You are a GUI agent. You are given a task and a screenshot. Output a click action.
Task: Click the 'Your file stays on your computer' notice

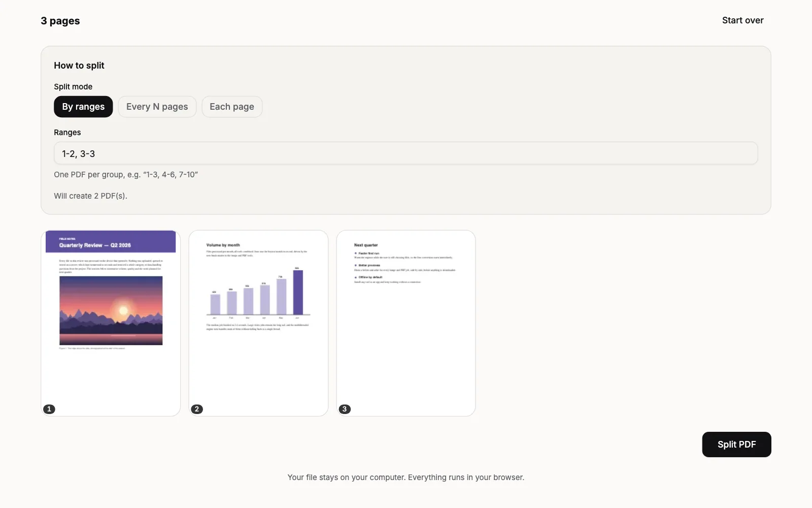(x=406, y=478)
